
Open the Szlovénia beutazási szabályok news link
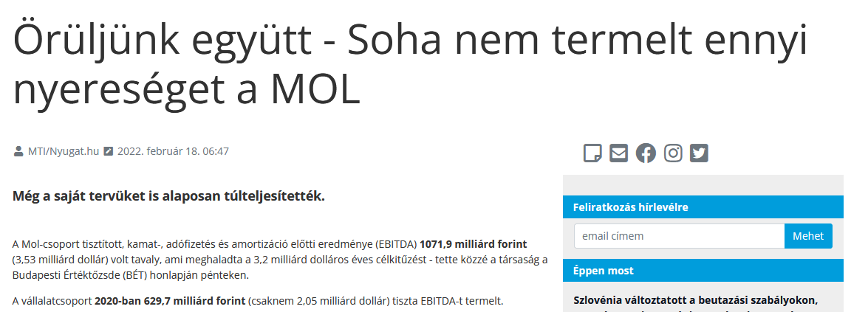[695, 300]
